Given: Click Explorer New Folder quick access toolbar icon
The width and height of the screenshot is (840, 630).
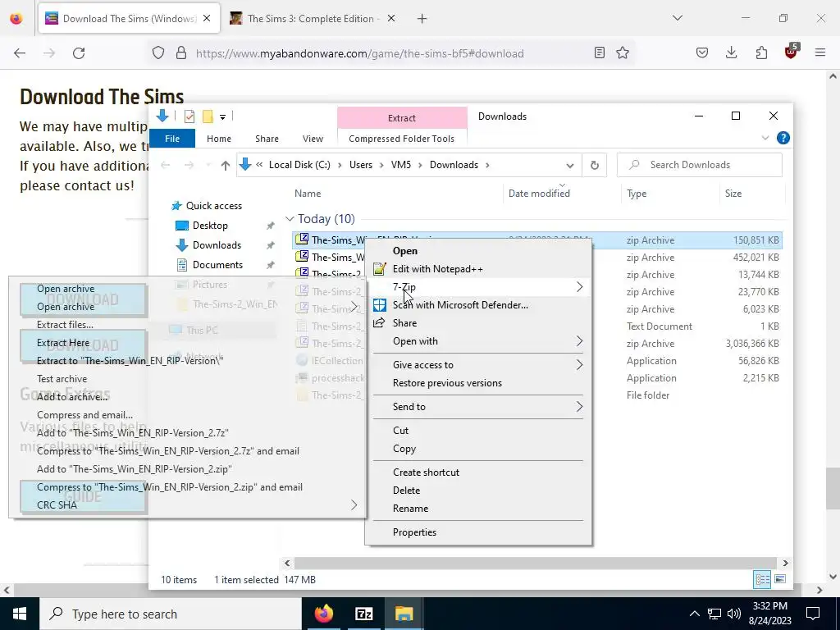Looking at the screenshot, I should pos(208,116).
